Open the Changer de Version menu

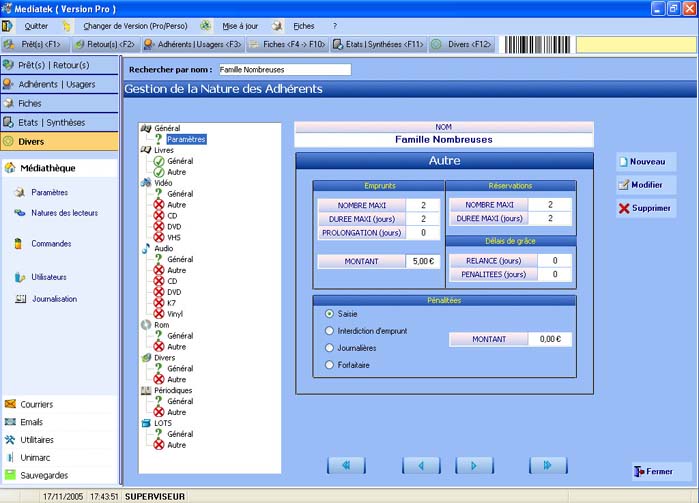(135, 26)
